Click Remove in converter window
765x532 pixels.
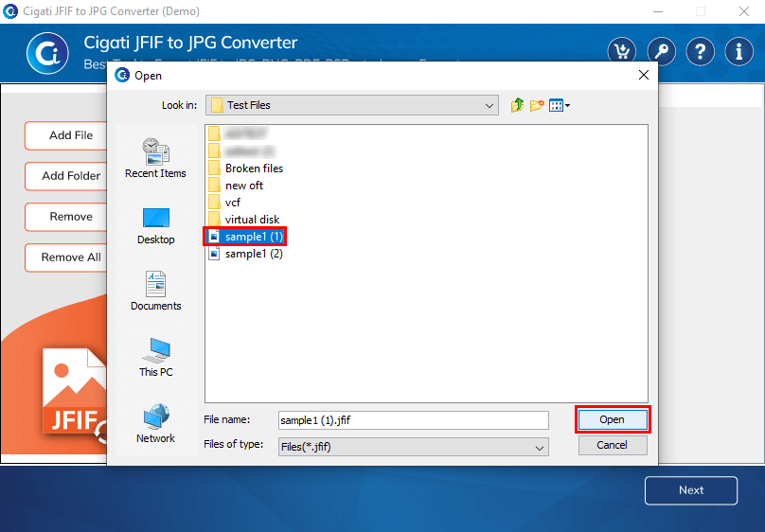(66, 217)
